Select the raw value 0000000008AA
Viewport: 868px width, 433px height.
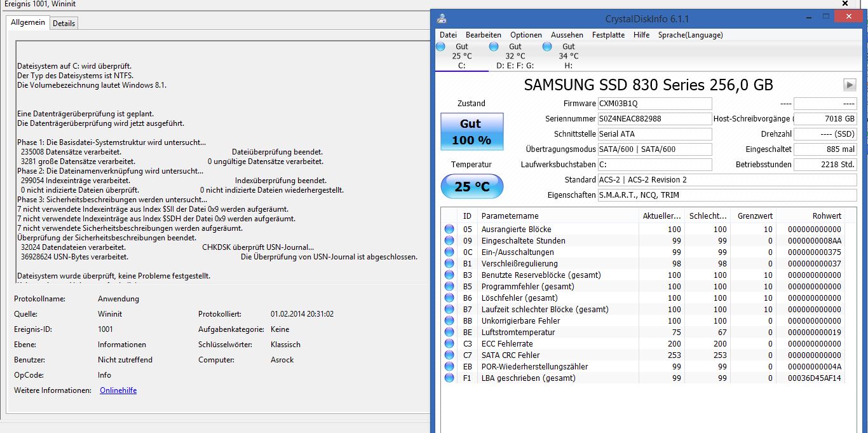(814, 240)
